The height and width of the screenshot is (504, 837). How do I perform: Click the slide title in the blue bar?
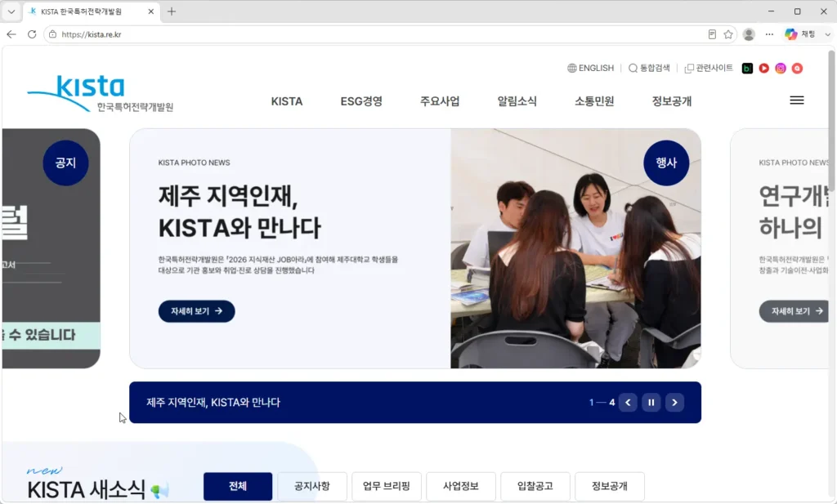pyautogui.click(x=213, y=403)
